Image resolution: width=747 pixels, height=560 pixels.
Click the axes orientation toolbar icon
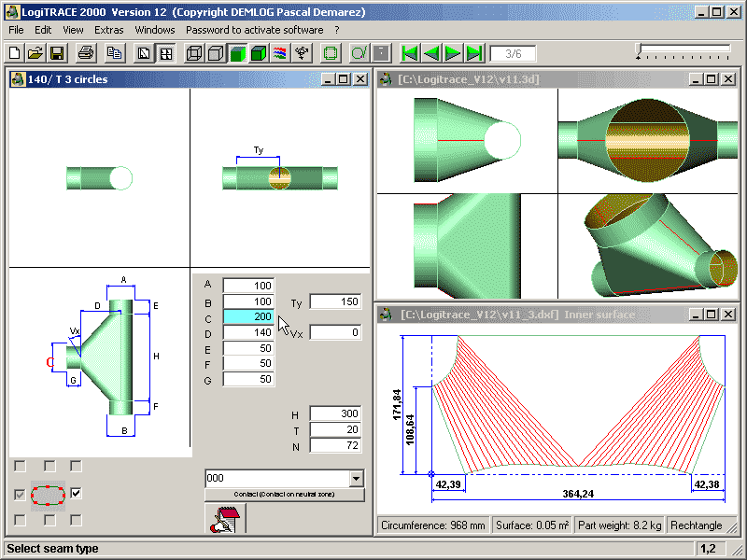(x=302, y=53)
